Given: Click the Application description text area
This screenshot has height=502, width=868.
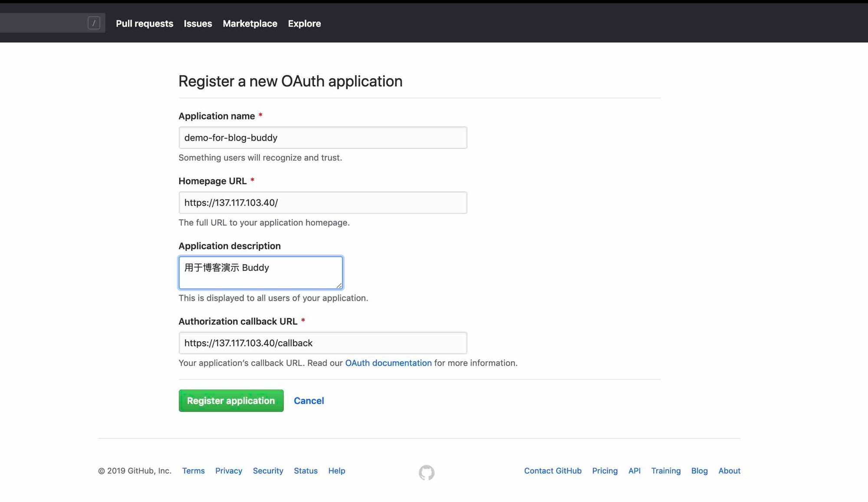Looking at the screenshot, I should [260, 273].
